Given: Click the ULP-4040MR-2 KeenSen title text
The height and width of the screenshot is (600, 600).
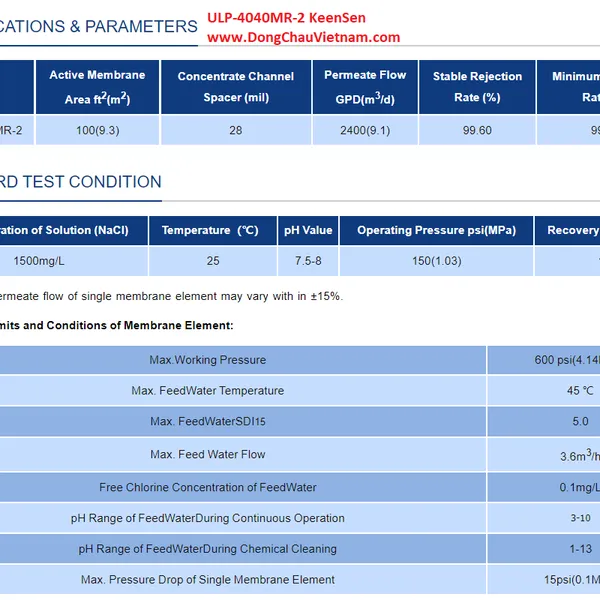Looking at the screenshot, I should tap(289, 18).
